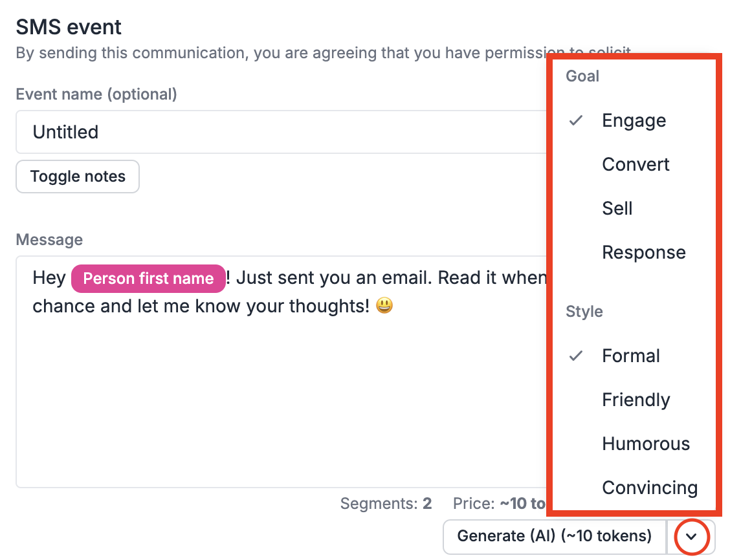Screen dimensions: 730x560
Task: Switch style to Friendly
Action: 636,400
